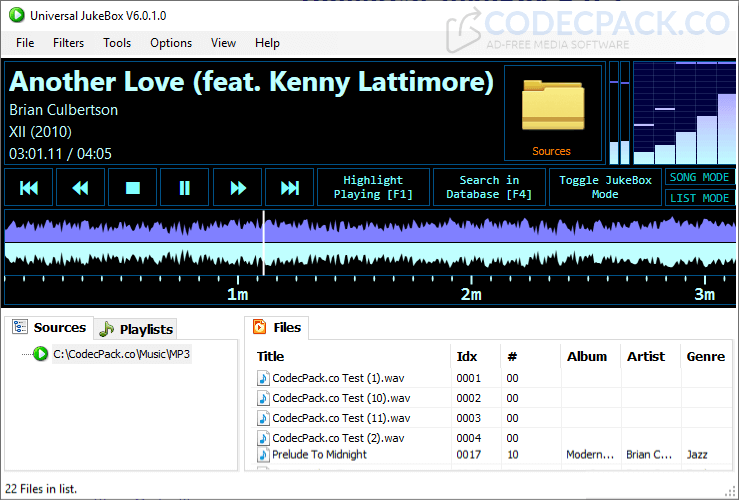The image size is (739, 500).
Task: Click the Files tab orange icon
Action: point(260,327)
